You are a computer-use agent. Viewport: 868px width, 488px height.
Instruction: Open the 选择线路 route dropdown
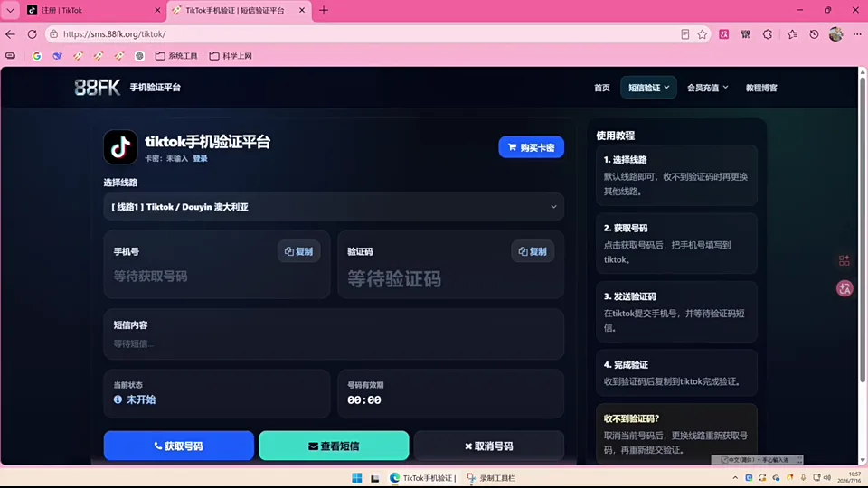[334, 207]
